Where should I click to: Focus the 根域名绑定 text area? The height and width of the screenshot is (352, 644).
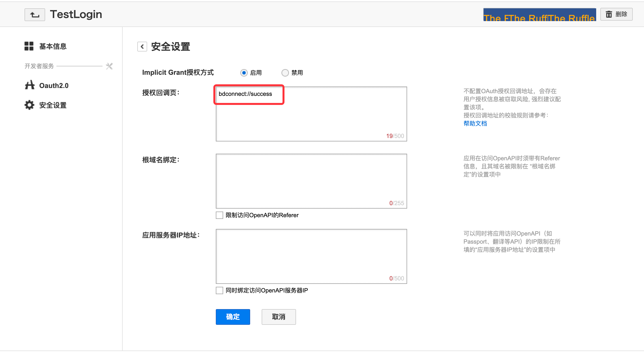click(x=311, y=181)
